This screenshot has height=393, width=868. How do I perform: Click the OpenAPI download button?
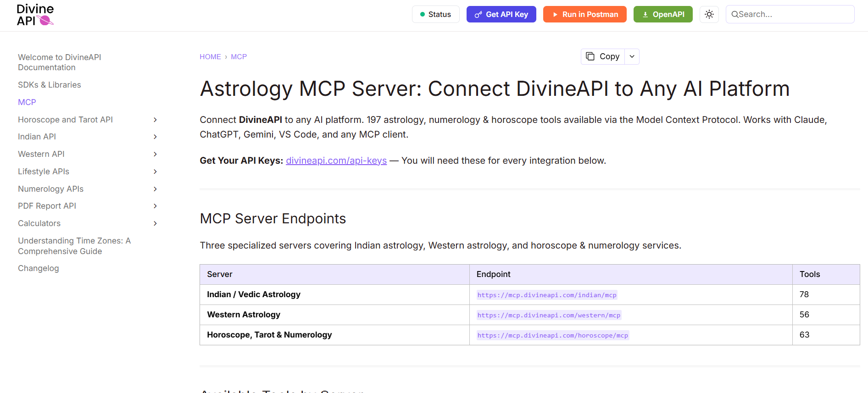663,14
